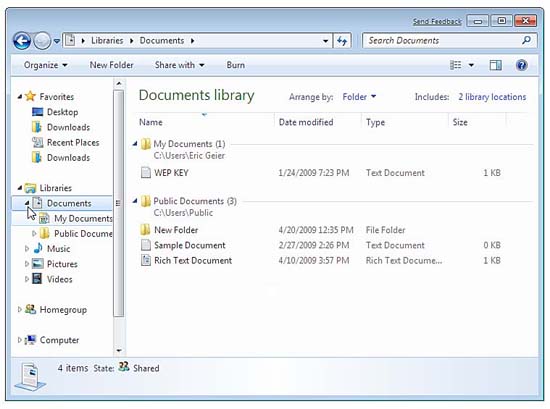Open the Help question mark icon
550x409 pixels.
click(x=522, y=65)
